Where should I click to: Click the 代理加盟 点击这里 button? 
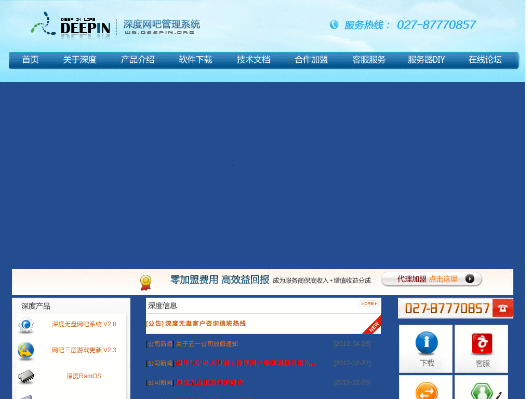click(431, 279)
